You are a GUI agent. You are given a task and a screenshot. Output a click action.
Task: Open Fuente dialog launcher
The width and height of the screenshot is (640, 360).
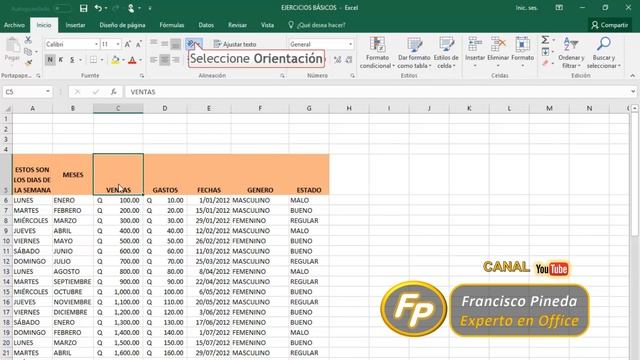point(142,76)
